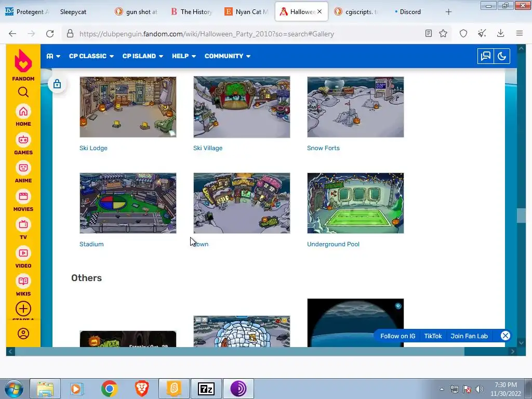View the Town thumbnail image
The image size is (532, 399).
tap(242, 203)
